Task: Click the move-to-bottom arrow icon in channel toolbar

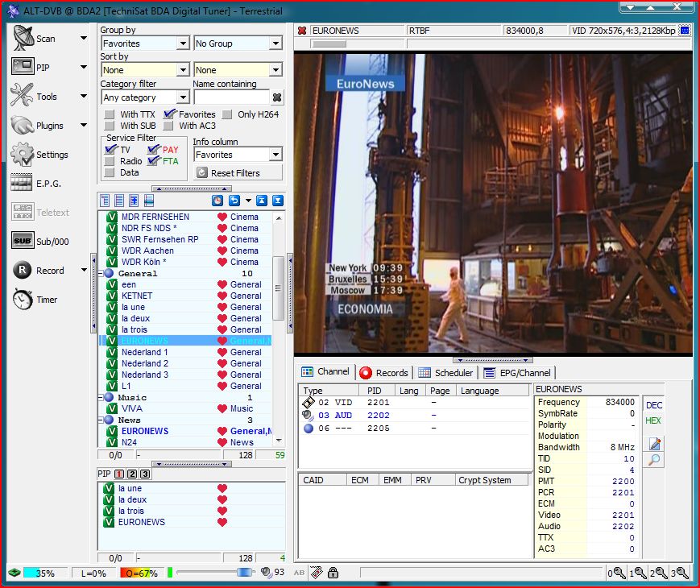Action: coord(278,201)
